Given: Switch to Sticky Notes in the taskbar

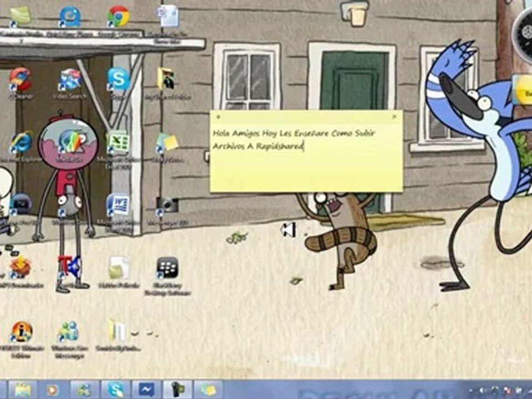Looking at the screenshot, I should (208, 390).
